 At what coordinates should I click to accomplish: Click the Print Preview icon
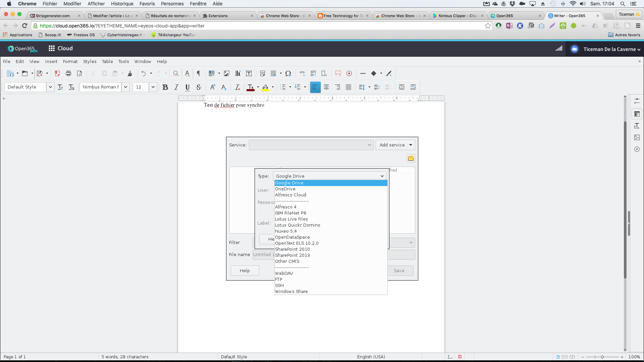(x=79, y=73)
